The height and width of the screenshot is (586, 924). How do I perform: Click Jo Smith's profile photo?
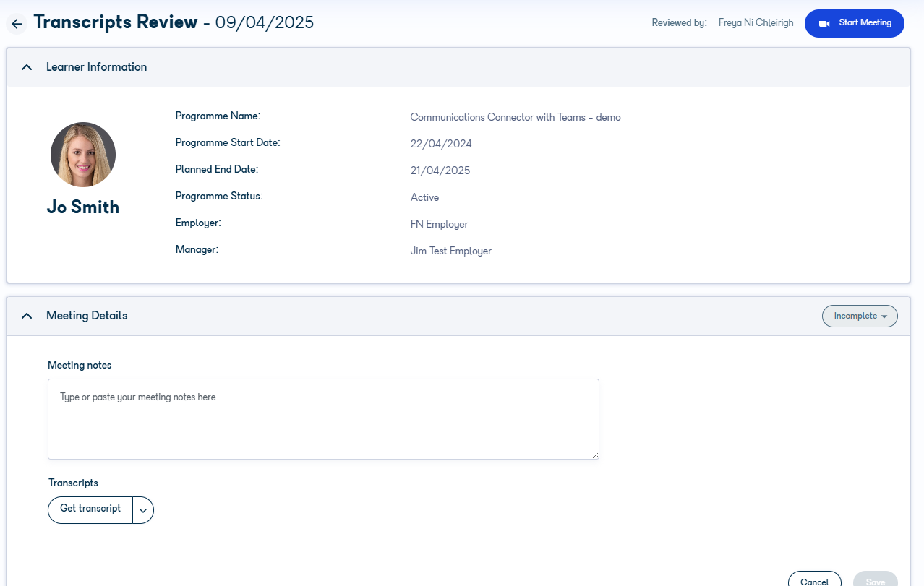(83, 155)
